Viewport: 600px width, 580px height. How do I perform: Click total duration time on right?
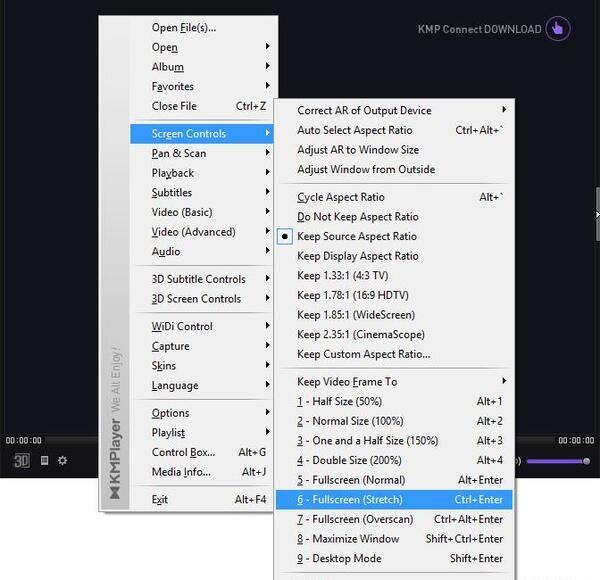(x=576, y=440)
